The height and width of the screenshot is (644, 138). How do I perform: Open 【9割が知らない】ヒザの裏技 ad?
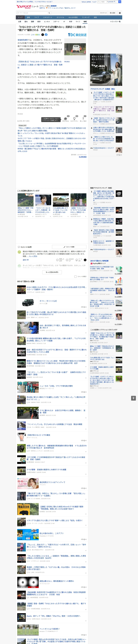tap(38, 435)
